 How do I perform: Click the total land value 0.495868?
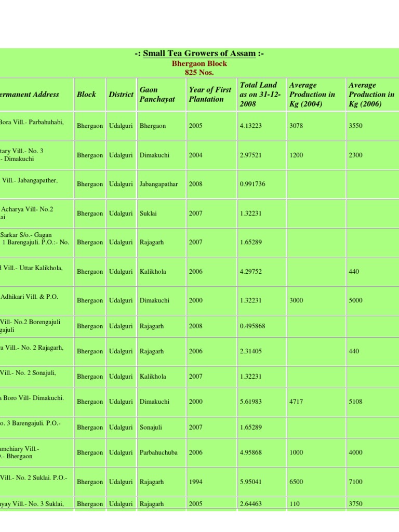[x=252, y=326]
